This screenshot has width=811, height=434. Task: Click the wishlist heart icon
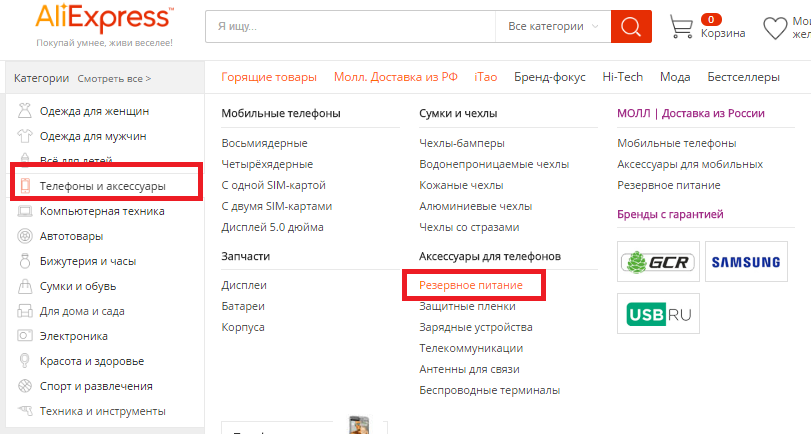[x=775, y=28]
